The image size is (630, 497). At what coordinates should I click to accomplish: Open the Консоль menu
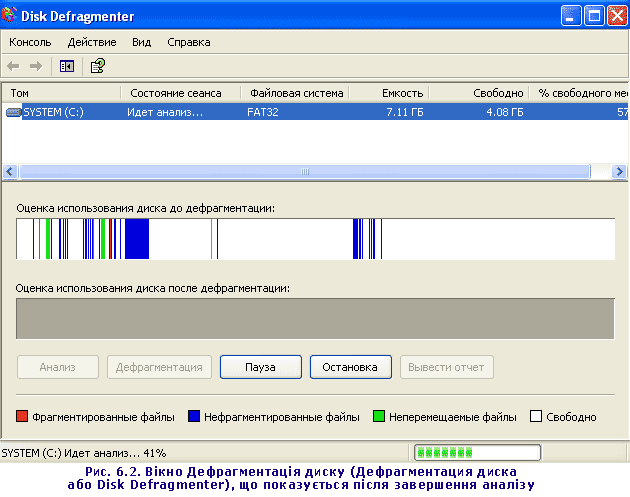click(x=30, y=42)
